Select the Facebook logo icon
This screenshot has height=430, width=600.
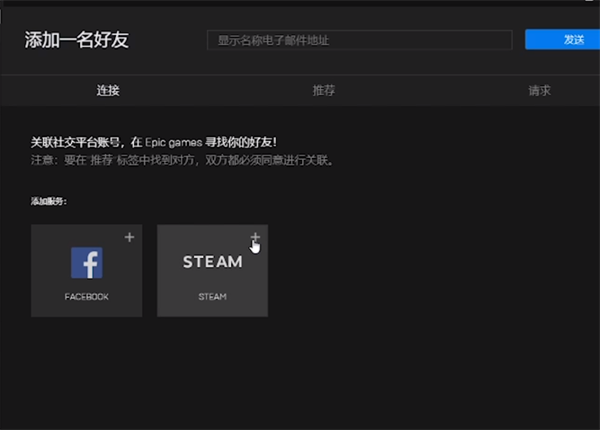click(x=87, y=263)
